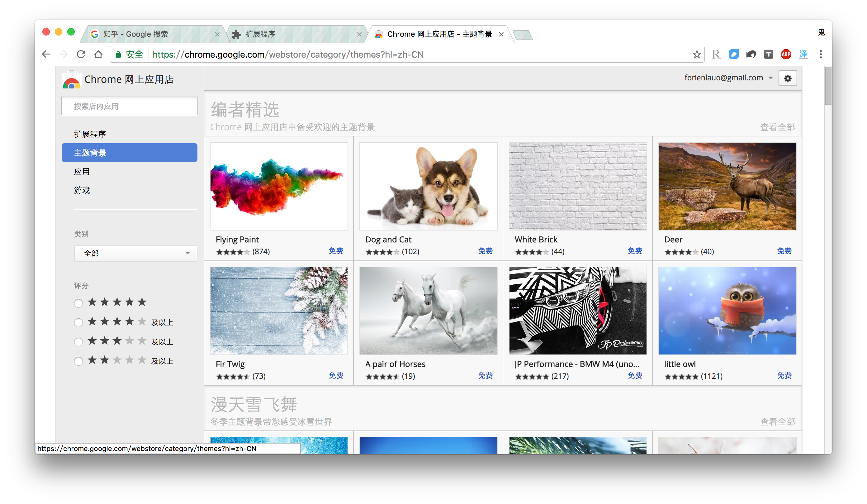Click the browser back arrow
Image resolution: width=867 pixels, height=504 pixels.
pos(46,55)
